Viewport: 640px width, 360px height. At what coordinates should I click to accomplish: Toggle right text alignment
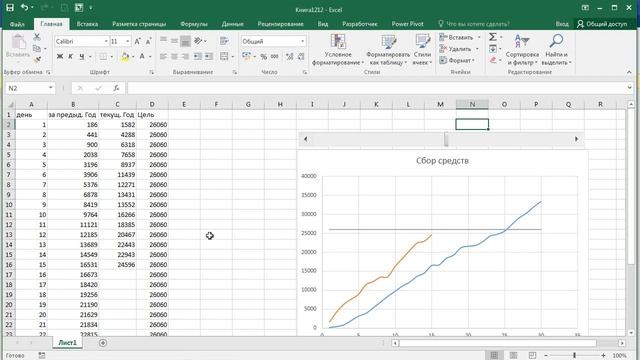click(185, 56)
